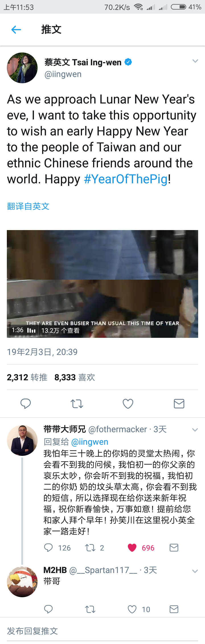Open the #YearOfThePig hashtag
205x644 pixels.
tap(126, 179)
